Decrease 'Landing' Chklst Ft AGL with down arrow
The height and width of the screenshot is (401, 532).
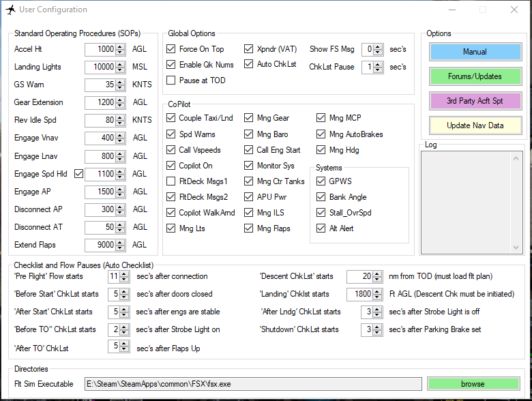377,297
